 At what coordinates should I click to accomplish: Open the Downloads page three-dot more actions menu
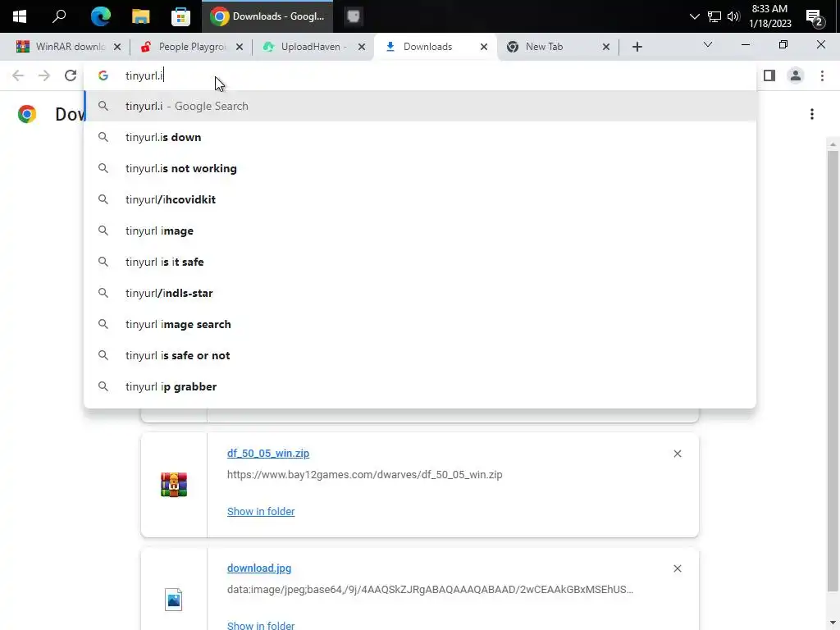pos(811,114)
